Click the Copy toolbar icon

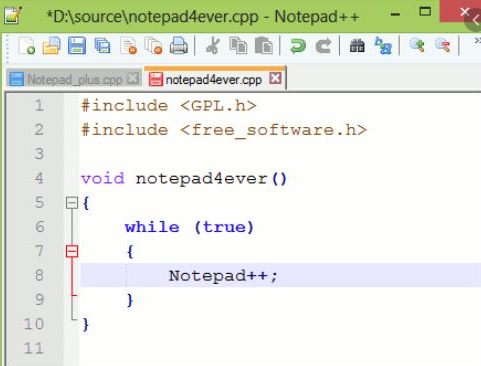point(238,46)
